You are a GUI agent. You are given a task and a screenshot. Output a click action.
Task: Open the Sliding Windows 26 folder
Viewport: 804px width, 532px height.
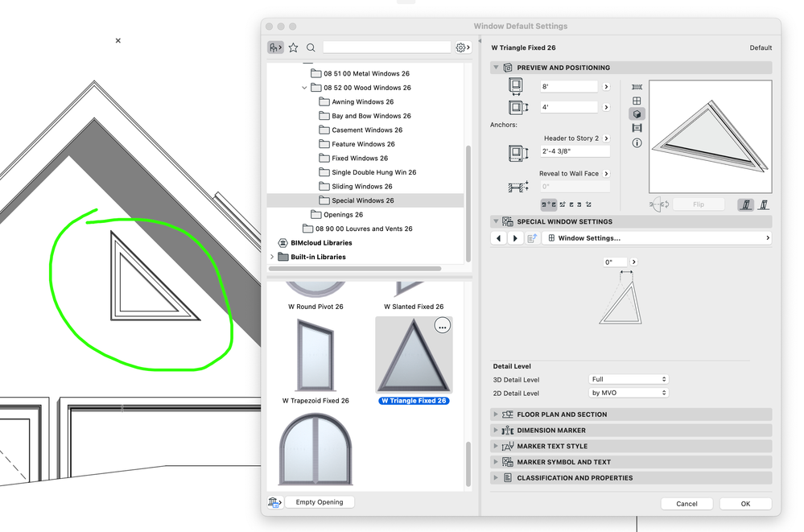[362, 186]
